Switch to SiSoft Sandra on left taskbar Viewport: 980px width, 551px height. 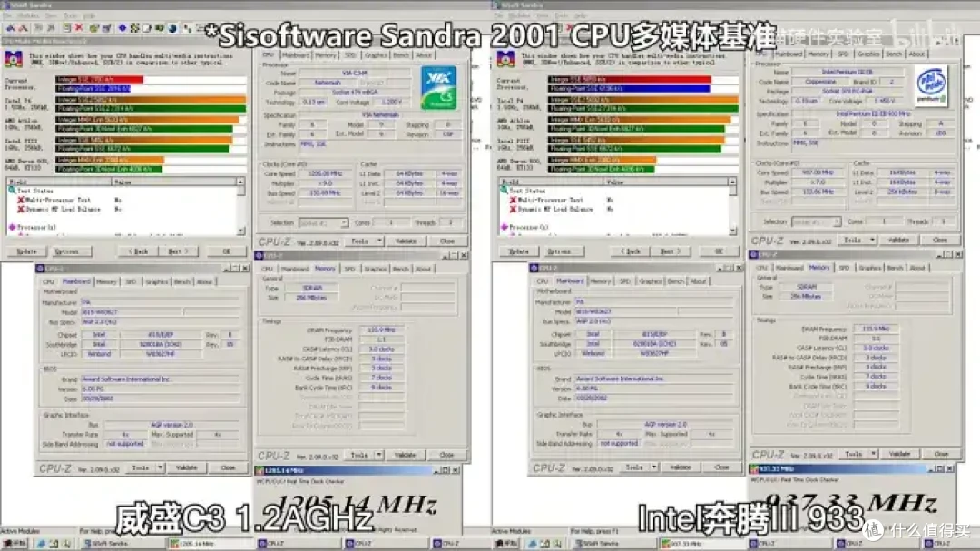[122, 544]
